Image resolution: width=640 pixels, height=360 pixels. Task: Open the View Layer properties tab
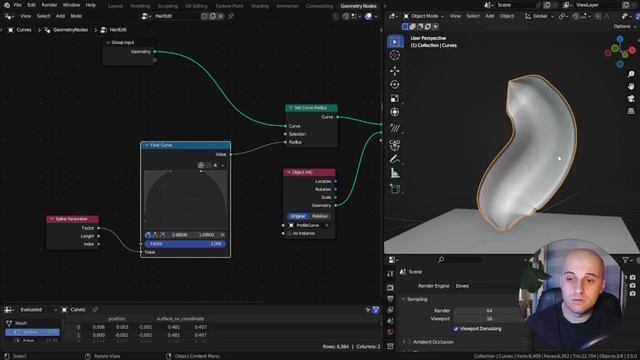(x=391, y=310)
